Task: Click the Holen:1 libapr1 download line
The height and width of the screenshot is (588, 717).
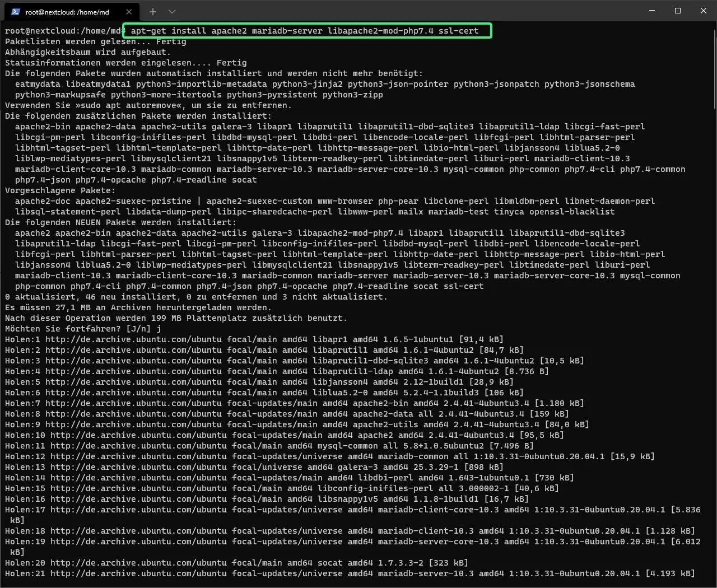Action: click(x=254, y=339)
